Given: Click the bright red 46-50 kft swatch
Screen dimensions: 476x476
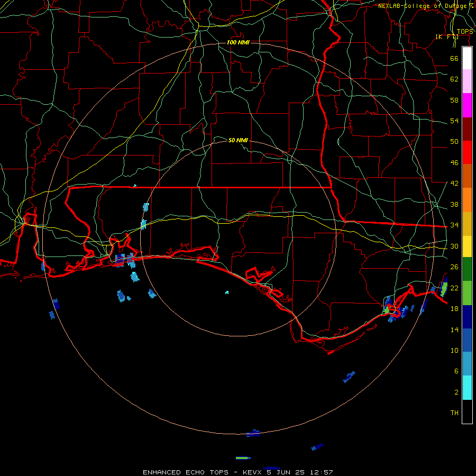Looking at the screenshot, I should click(467, 152).
